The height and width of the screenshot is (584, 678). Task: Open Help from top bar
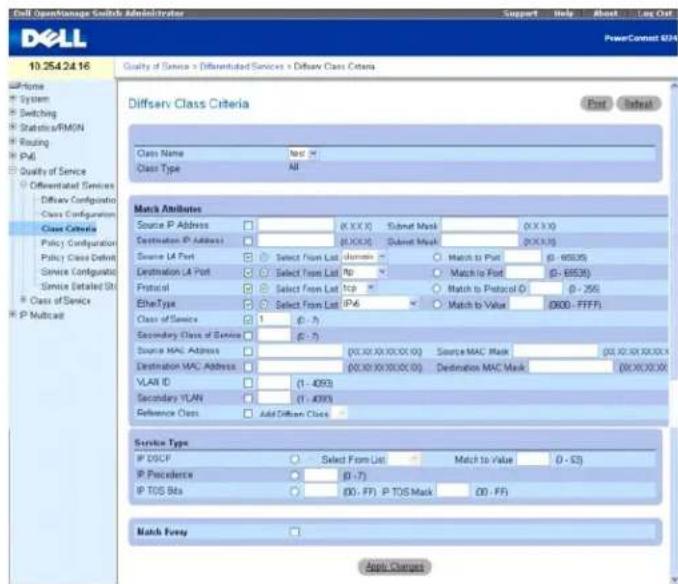click(563, 13)
